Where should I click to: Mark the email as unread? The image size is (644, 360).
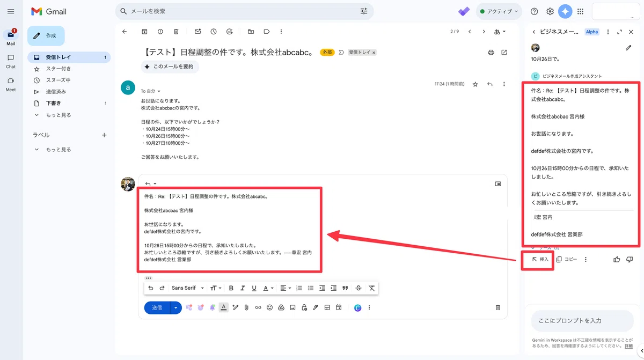click(197, 32)
